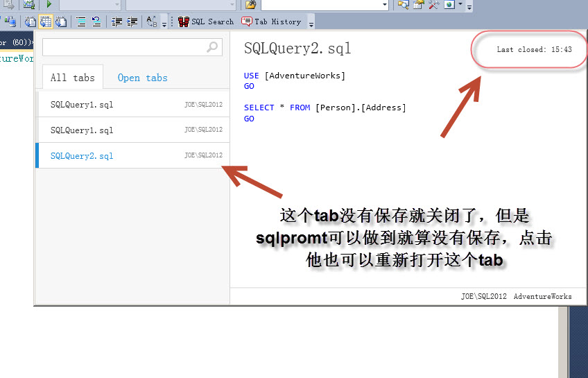Click the Toolbox wrench icon
Screen dimensions: 588x378
click(433, 4)
